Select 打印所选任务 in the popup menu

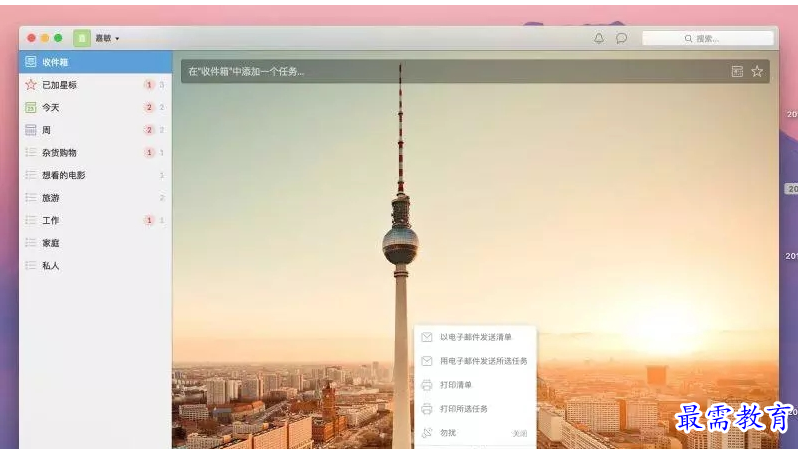(475, 409)
